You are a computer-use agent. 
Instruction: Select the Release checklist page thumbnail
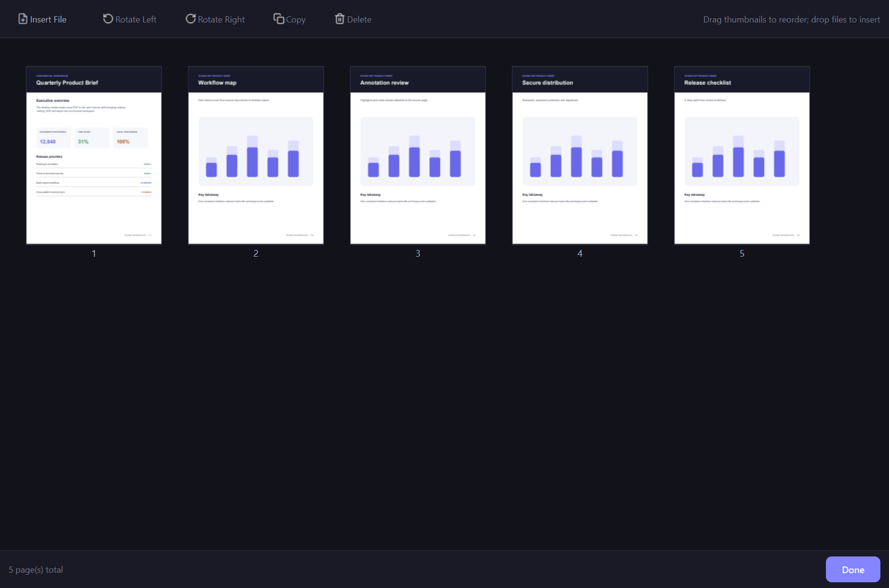point(742,155)
